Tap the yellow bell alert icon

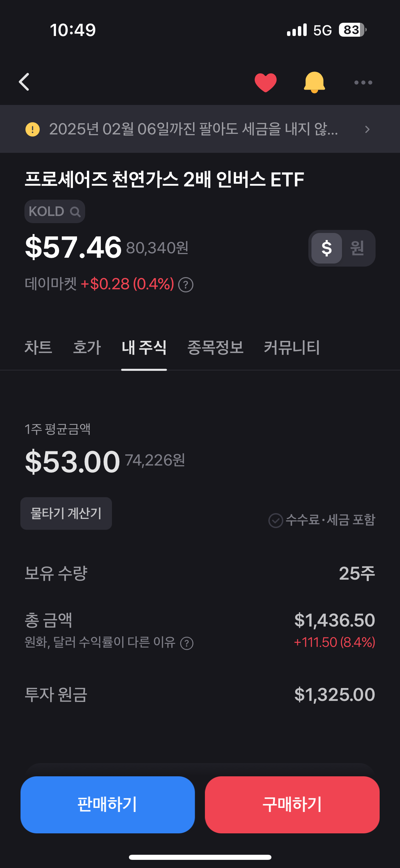(x=314, y=82)
